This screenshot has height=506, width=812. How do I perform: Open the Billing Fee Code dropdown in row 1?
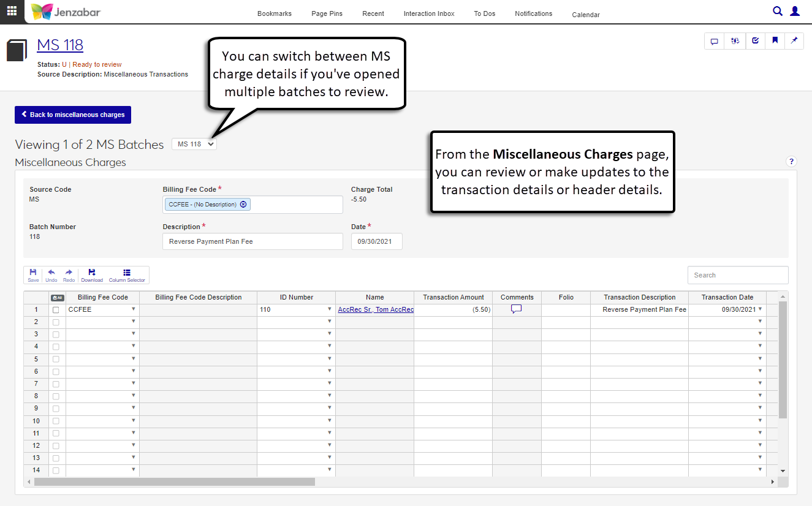pos(134,309)
